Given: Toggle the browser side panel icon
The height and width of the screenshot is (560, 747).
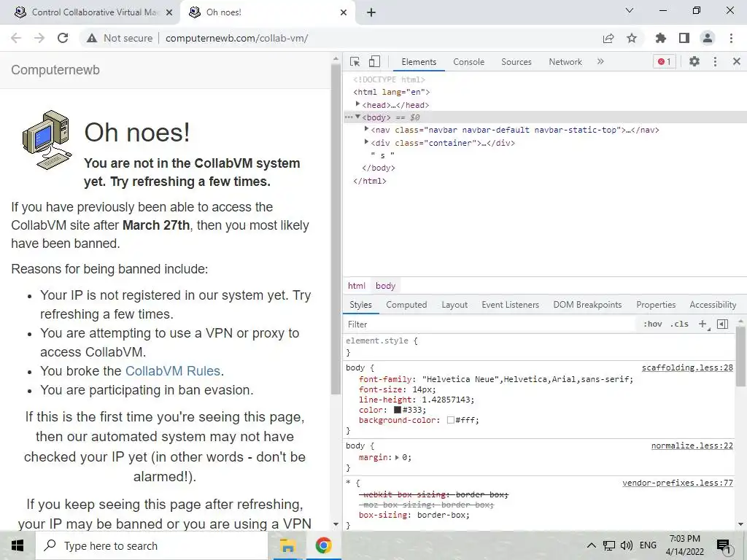Looking at the screenshot, I should coord(684,38).
